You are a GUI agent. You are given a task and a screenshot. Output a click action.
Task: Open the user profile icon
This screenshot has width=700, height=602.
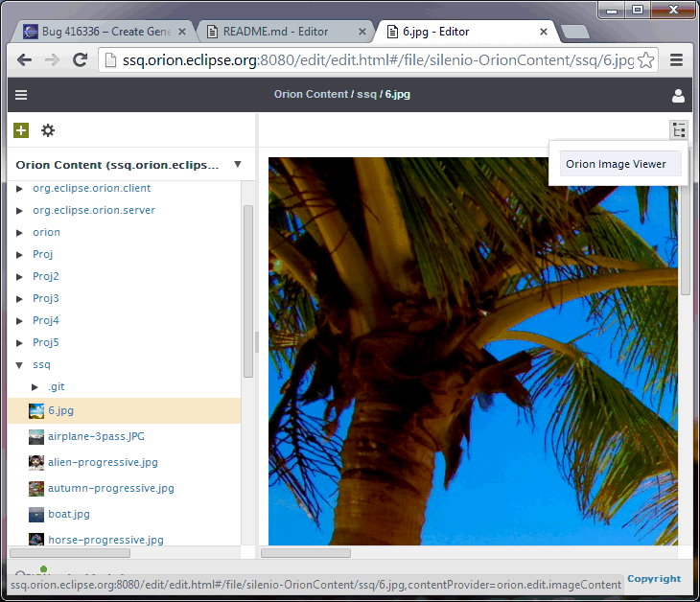pyautogui.click(x=678, y=95)
